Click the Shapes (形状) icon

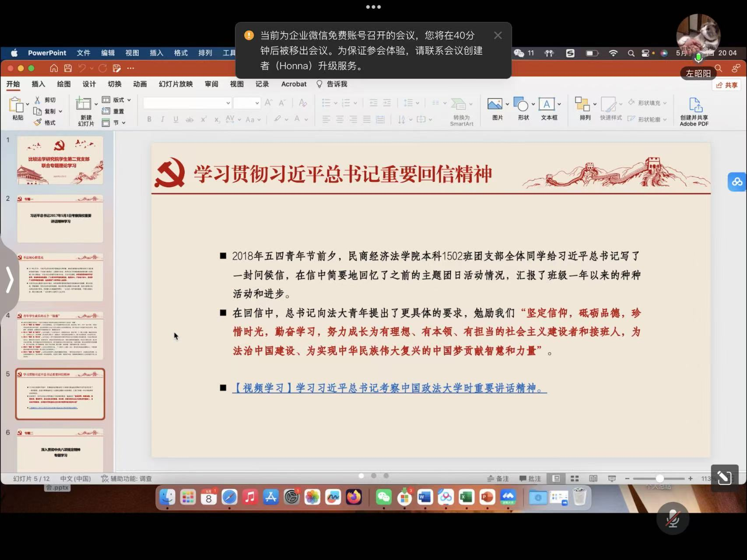click(521, 105)
